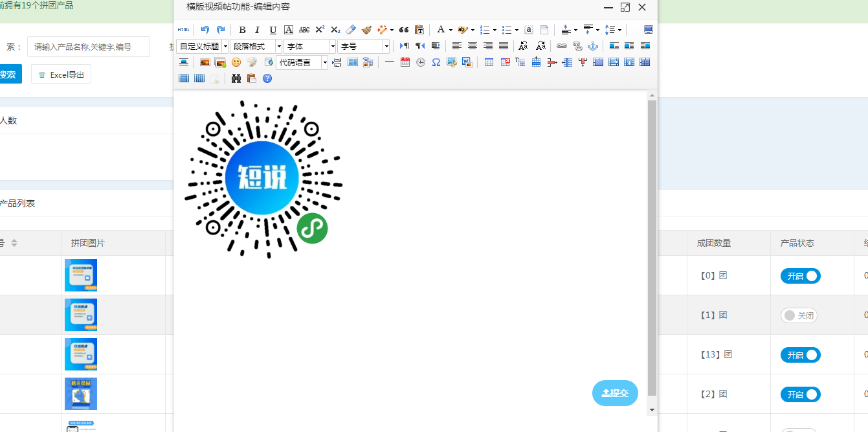Turn off status for 【0】团 row
Viewport: 868px width, 432px height.
click(x=801, y=276)
